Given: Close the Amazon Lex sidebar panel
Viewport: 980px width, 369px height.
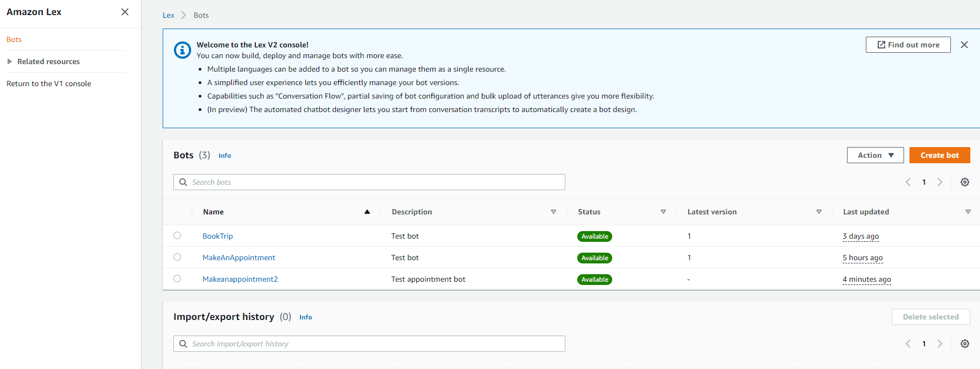Looking at the screenshot, I should pyautogui.click(x=125, y=12).
